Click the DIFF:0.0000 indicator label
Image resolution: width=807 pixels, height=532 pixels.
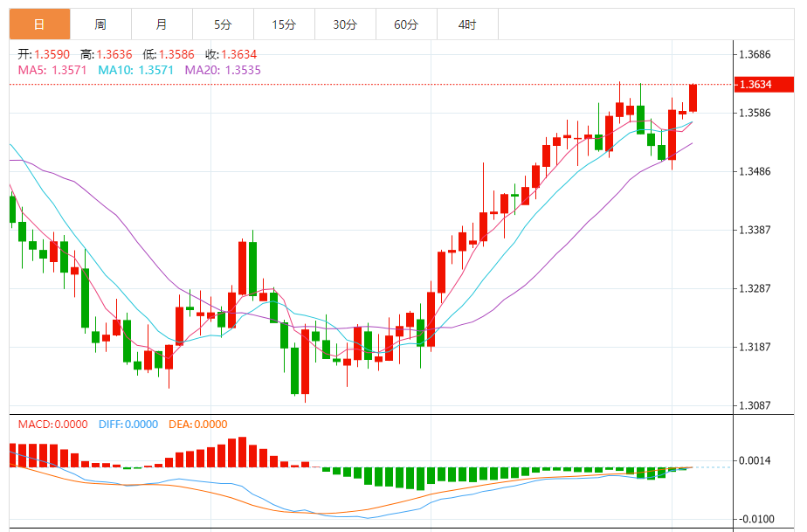pyautogui.click(x=128, y=425)
